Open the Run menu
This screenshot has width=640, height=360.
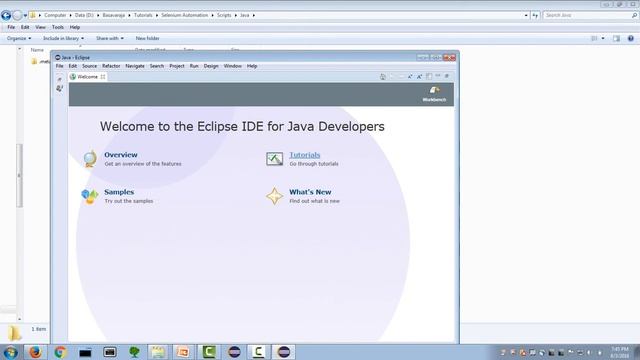194,66
